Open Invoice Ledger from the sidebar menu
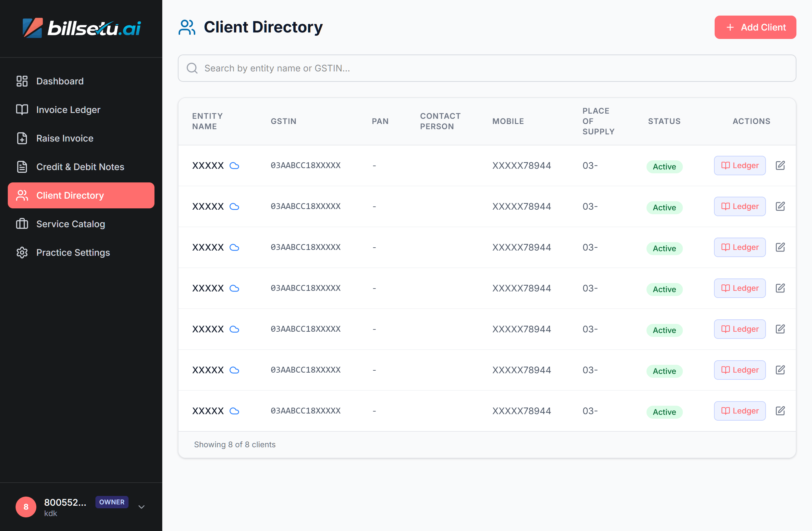This screenshot has width=812, height=531. (68, 110)
